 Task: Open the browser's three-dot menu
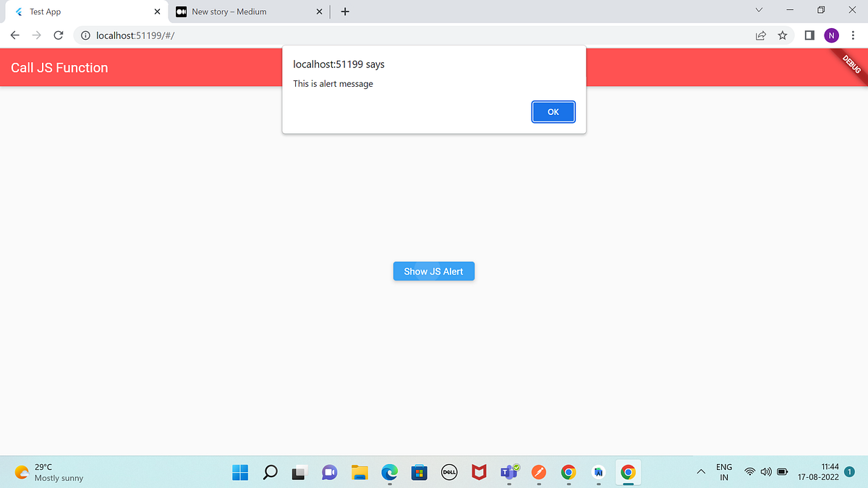pyautogui.click(x=852, y=35)
